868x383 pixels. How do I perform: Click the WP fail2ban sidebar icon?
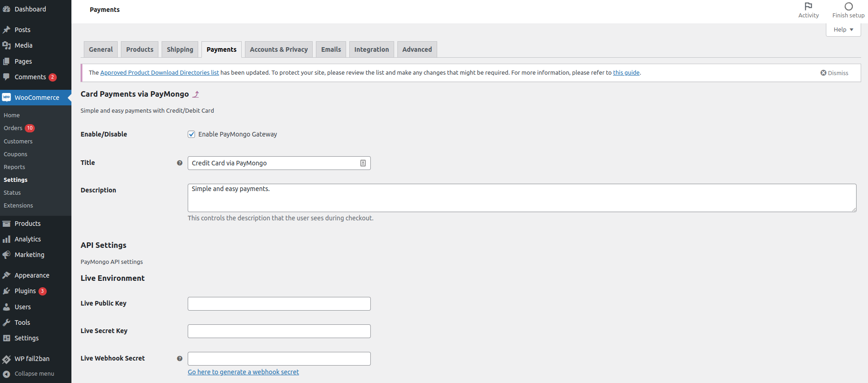[7, 359]
